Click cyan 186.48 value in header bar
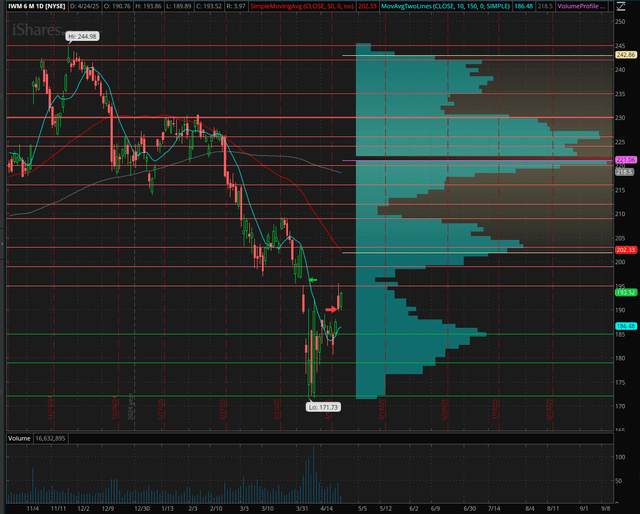Image resolution: width=640 pixels, height=514 pixels. [524, 6]
